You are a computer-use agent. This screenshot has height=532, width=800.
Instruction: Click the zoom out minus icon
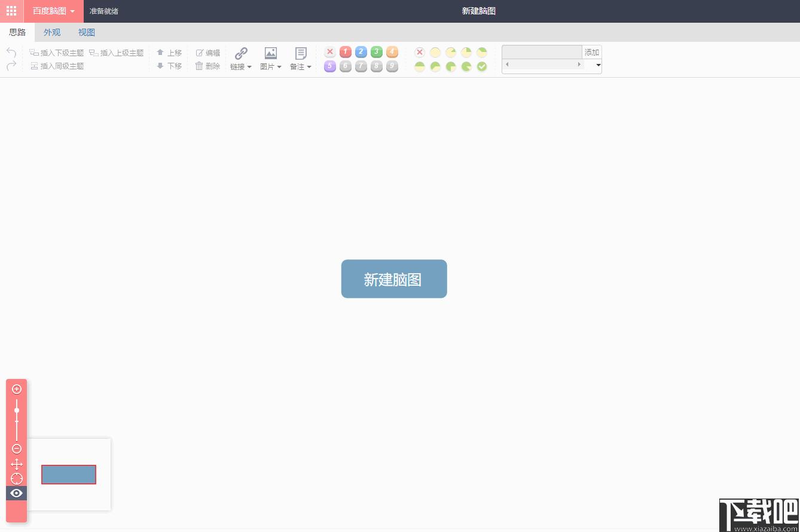[17, 449]
